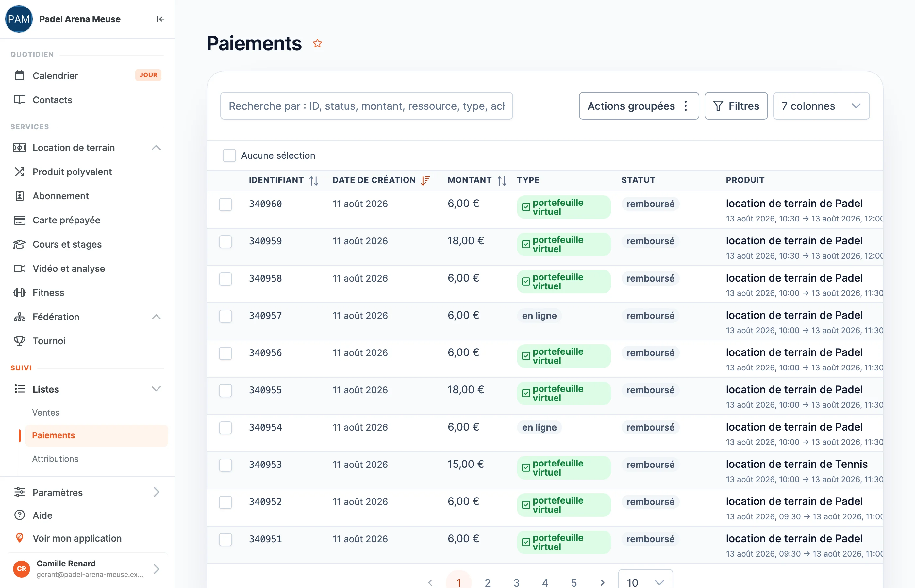Go to page 2 of payments
915x588 pixels.
pyautogui.click(x=488, y=582)
